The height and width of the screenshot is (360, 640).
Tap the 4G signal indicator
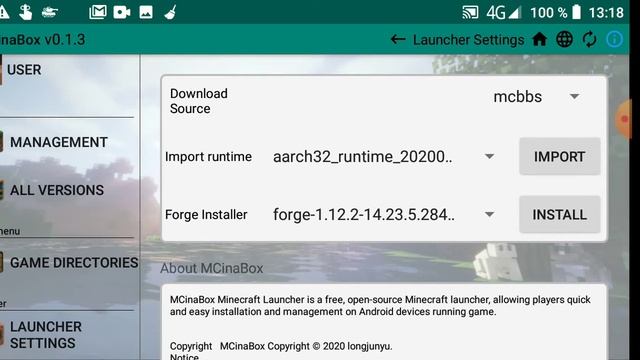click(504, 12)
